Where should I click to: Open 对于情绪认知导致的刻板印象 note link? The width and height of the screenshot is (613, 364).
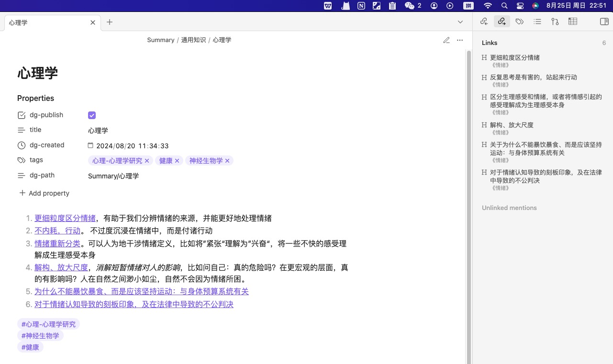(x=134, y=305)
